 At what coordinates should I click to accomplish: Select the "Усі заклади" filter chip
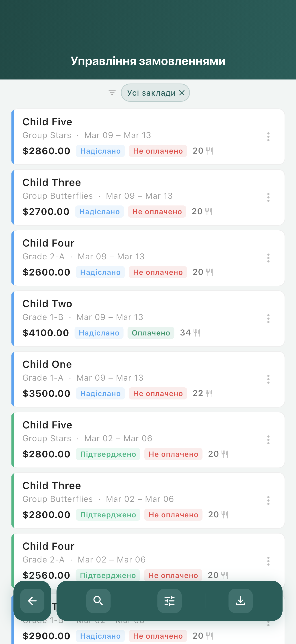[151, 93]
